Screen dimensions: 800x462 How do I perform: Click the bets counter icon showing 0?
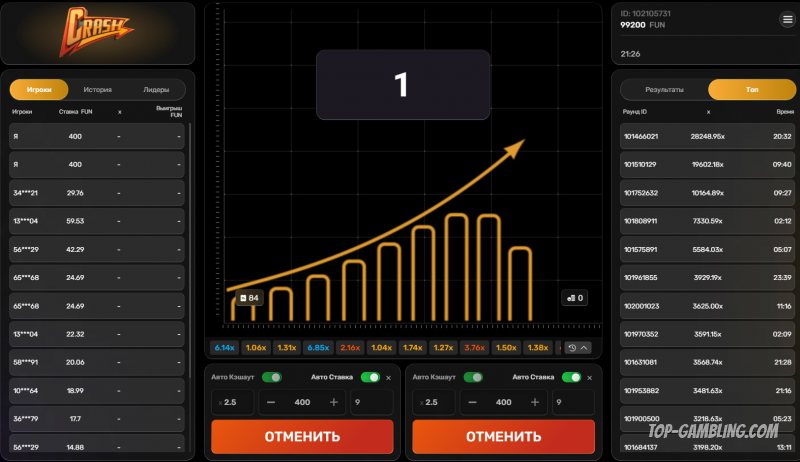(574, 298)
